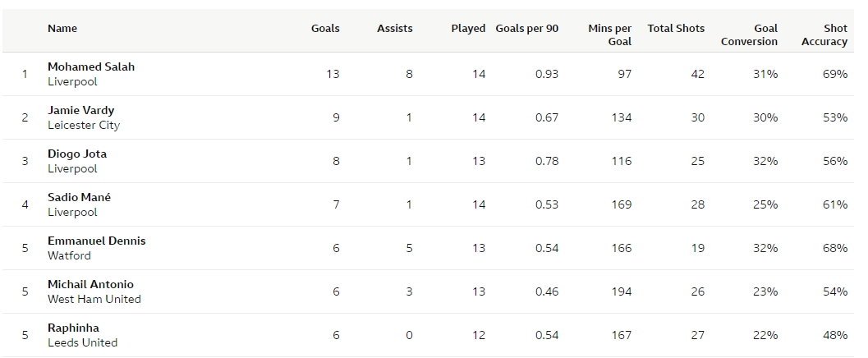
Task: Open Diogo Jota player entry
Action: coord(77,154)
